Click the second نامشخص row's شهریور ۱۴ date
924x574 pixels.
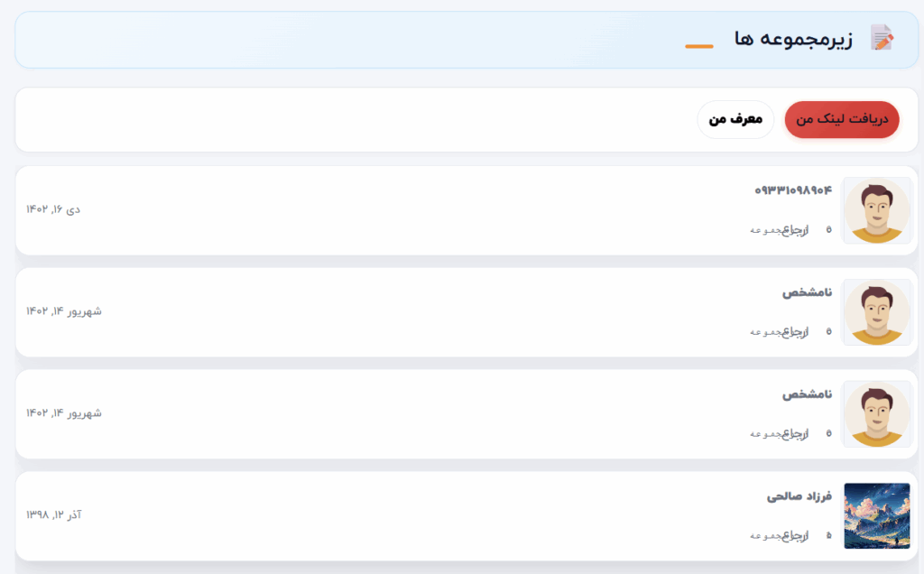(x=64, y=413)
